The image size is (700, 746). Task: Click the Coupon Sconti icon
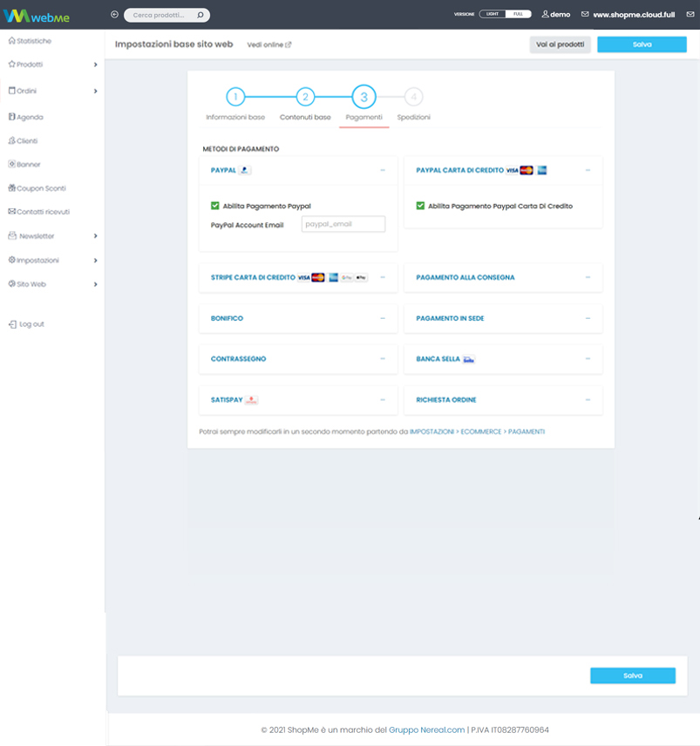tap(11, 188)
